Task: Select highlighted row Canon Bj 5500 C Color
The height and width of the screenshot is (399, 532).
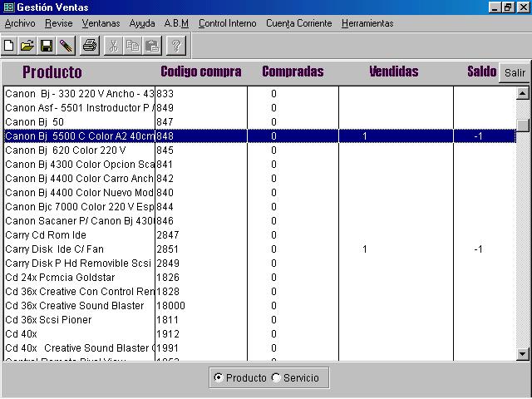Action: pyautogui.click(x=259, y=136)
